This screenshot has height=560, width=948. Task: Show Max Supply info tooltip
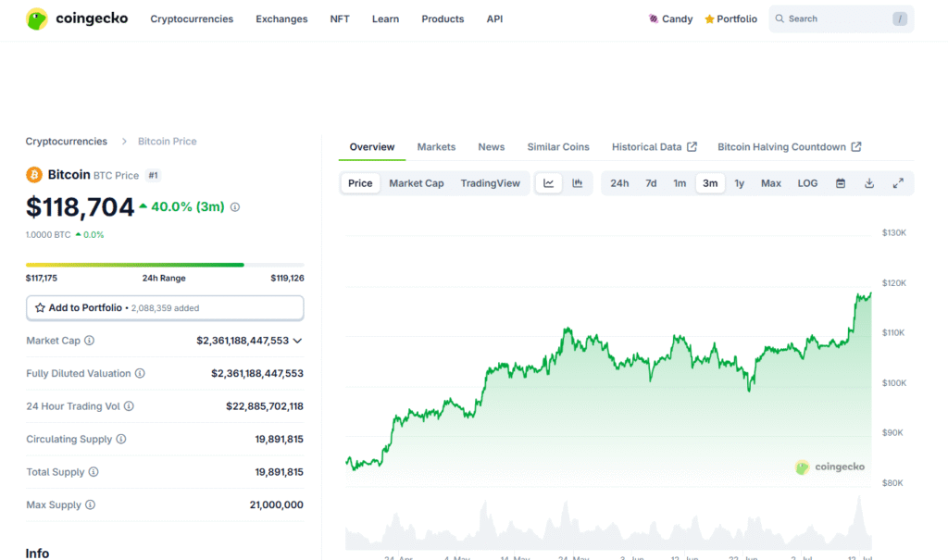[x=90, y=504]
